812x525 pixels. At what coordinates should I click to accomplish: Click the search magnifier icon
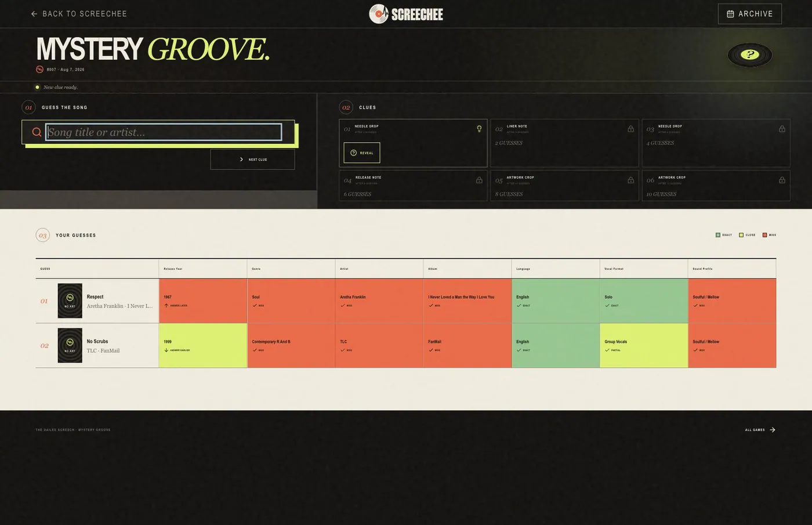(37, 132)
